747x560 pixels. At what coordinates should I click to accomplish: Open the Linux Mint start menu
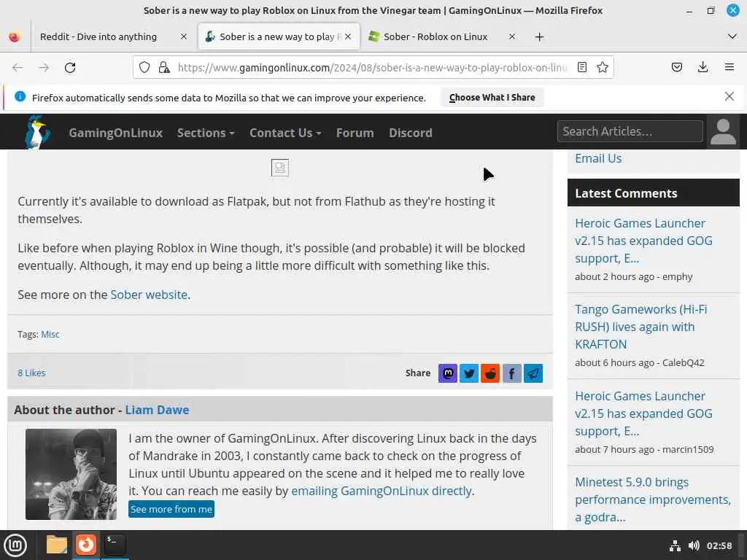[15, 545]
